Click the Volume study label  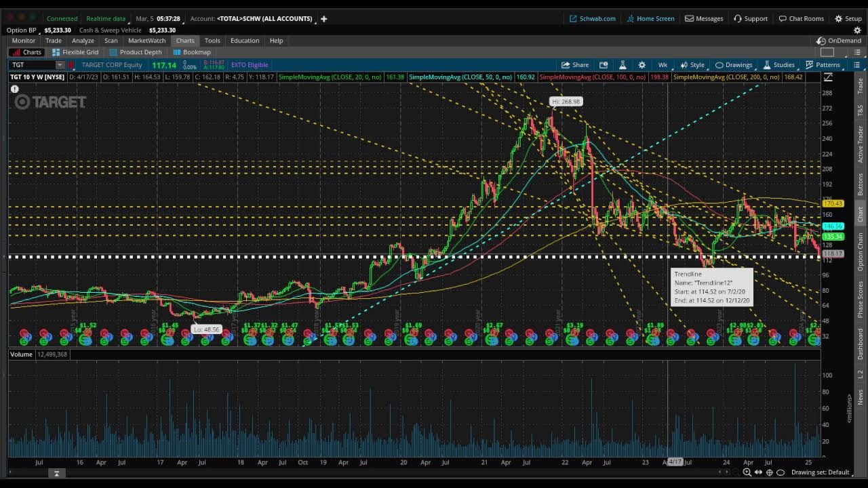click(x=21, y=354)
